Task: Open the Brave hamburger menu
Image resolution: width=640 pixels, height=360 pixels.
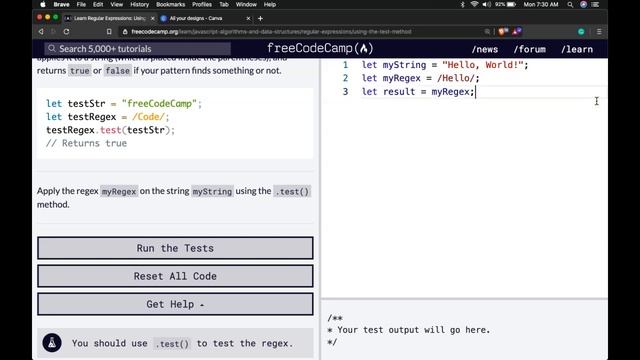Action: tap(599, 31)
